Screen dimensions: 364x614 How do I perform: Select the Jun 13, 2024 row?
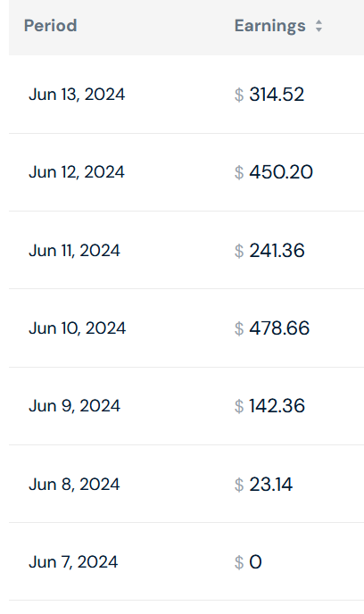(x=186, y=95)
